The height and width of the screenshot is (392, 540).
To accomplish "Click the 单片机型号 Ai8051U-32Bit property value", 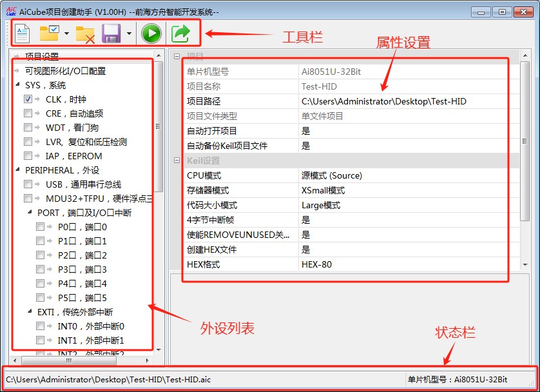I will 409,72.
